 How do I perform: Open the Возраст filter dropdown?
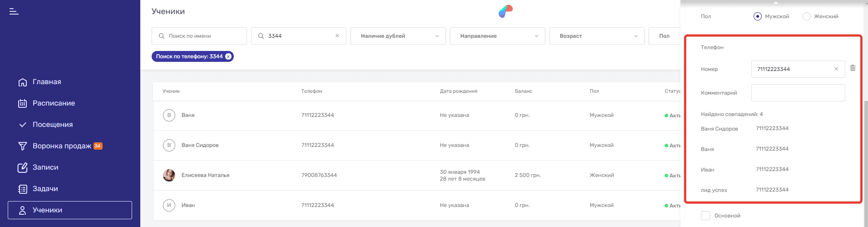tap(597, 36)
